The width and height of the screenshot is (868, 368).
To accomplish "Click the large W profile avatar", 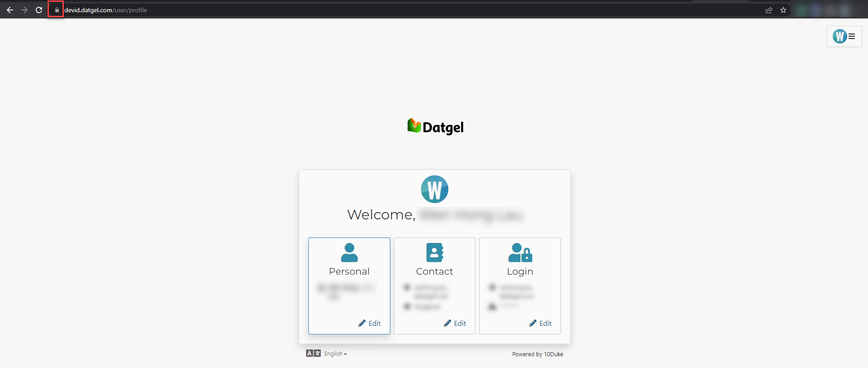I will (x=435, y=189).
